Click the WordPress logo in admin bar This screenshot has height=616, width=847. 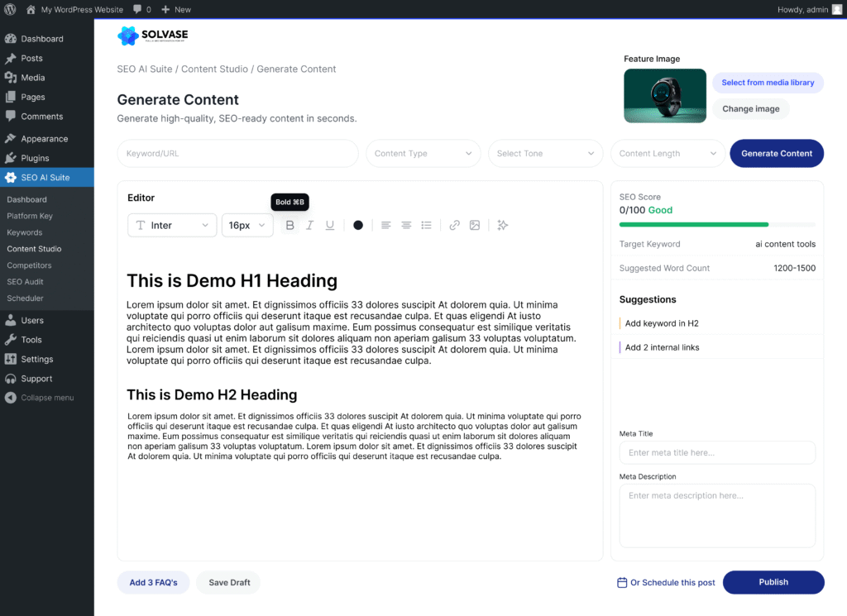coord(10,9)
